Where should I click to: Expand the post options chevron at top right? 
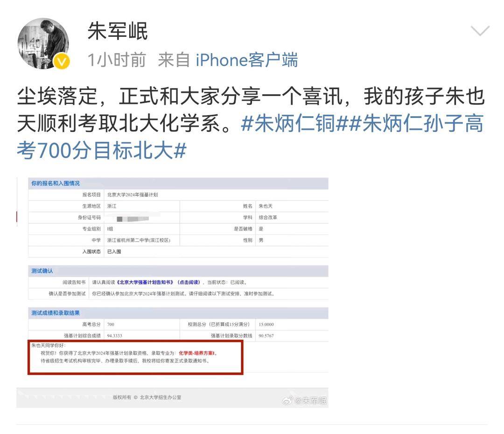coord(479,31)
